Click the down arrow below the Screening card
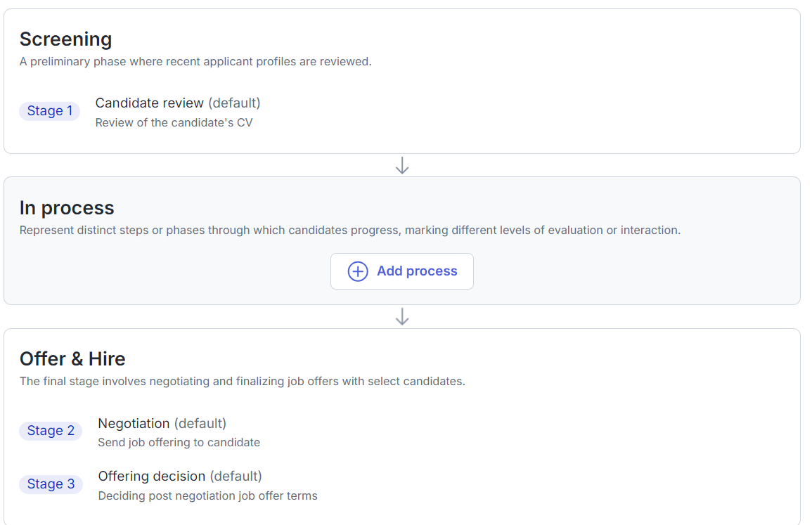Image resolution: width=812 pixels, height=525 pixels. [402, 165]
